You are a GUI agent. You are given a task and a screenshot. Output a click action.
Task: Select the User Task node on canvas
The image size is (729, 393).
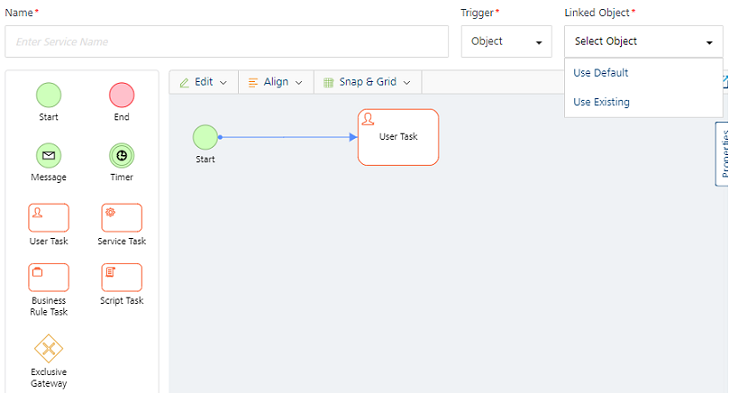pyautogui.click(x=398, y=137)
